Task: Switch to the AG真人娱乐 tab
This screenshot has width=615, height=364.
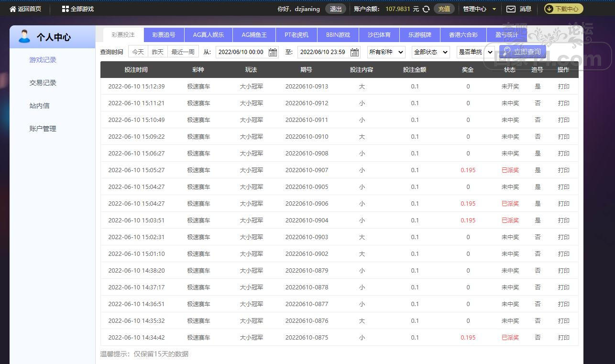Action: [209, 35]
